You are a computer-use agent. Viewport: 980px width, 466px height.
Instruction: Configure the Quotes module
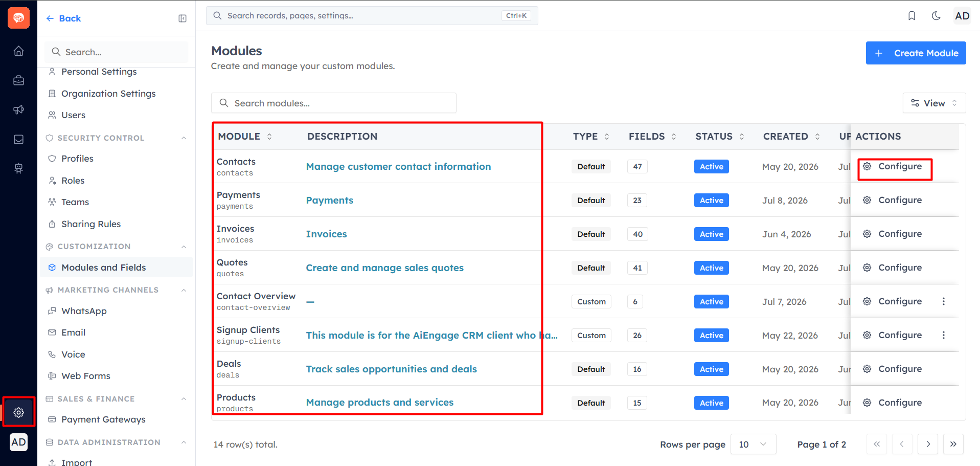(893, 268)
